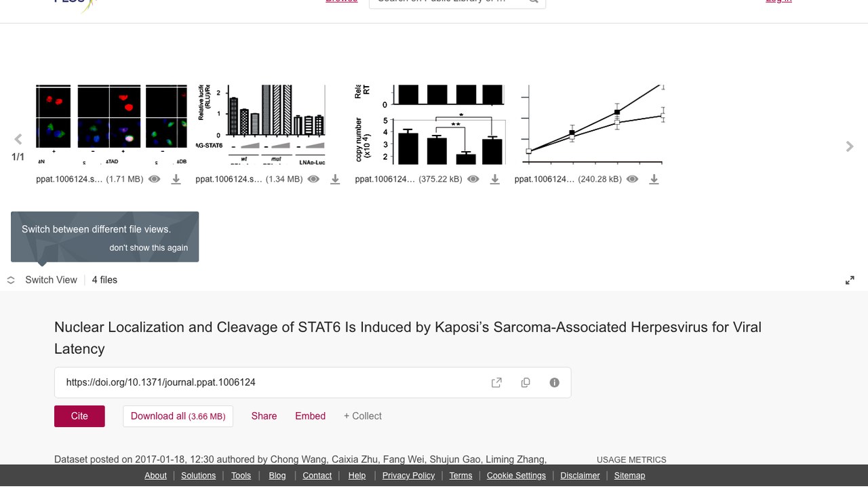Image resolution: width=868 pixels, height=488 pixels.
Task: Copy the DOI link to clipboard
Action: click(x=526, y=382)
